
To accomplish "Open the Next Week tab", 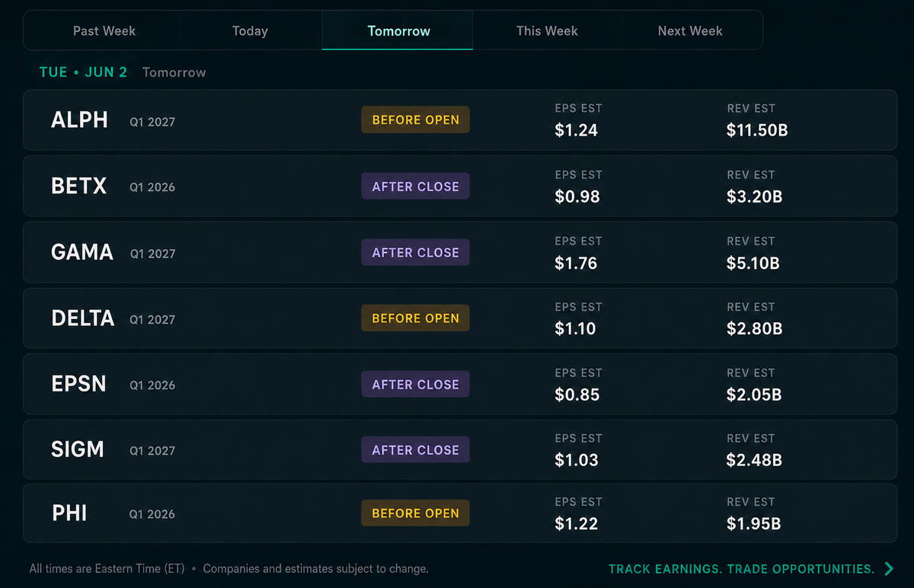I will pyautogui.click(x=690, y=31).
